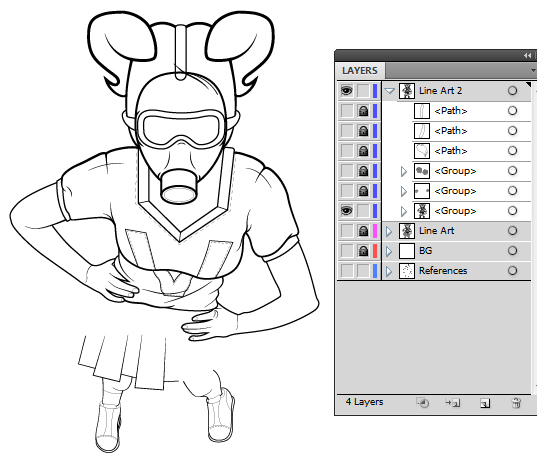Click the '4 Layers' status text
This screenshot has width=537, height=458.
(364, 402)
